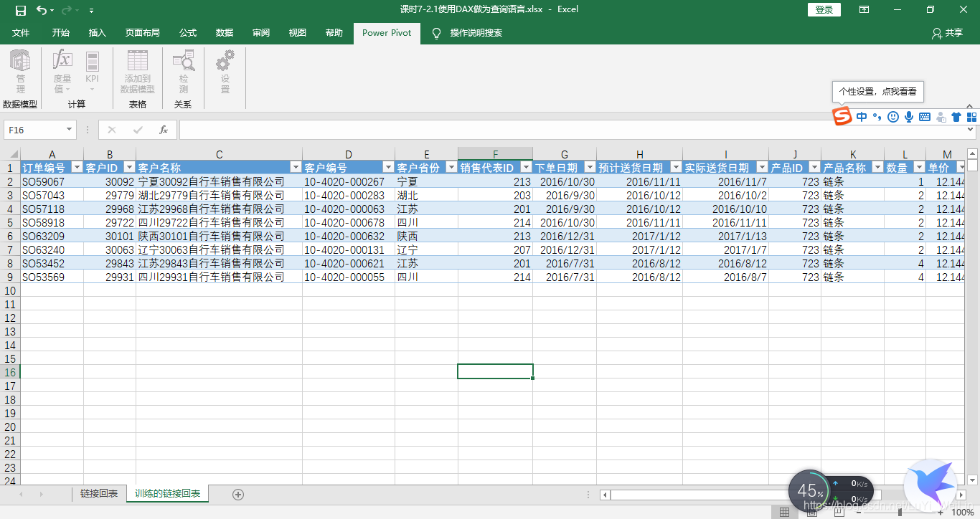The height and width of the screenshot is (519, 980).
Task: Click cell containing SO59067
Action: pos(52,182)
